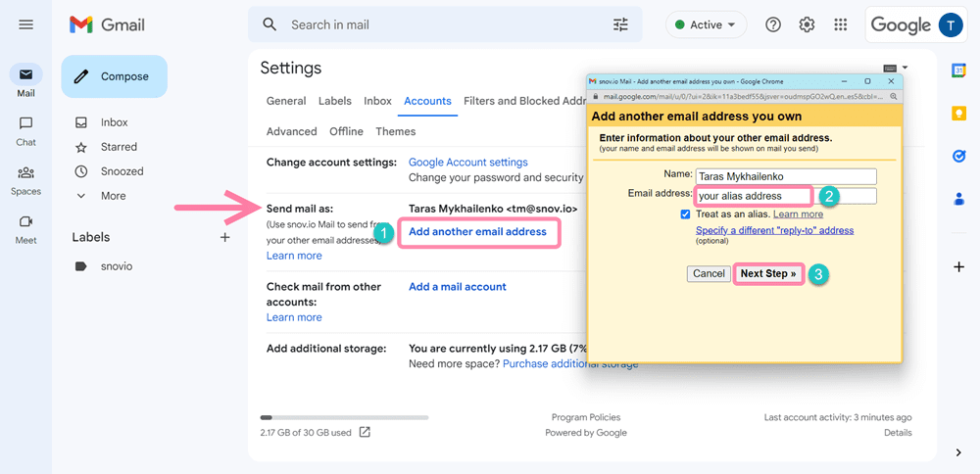Open Contacts in the side panel
The height and width of the screenshot is (474, 980).
click(x=958, y=199)
